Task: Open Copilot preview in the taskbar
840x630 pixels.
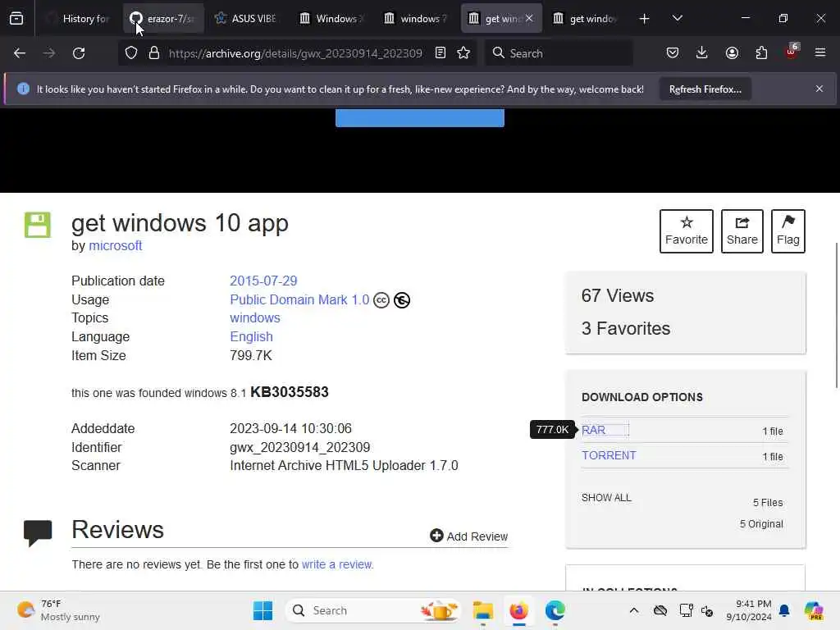Action: tap(814, 610)
